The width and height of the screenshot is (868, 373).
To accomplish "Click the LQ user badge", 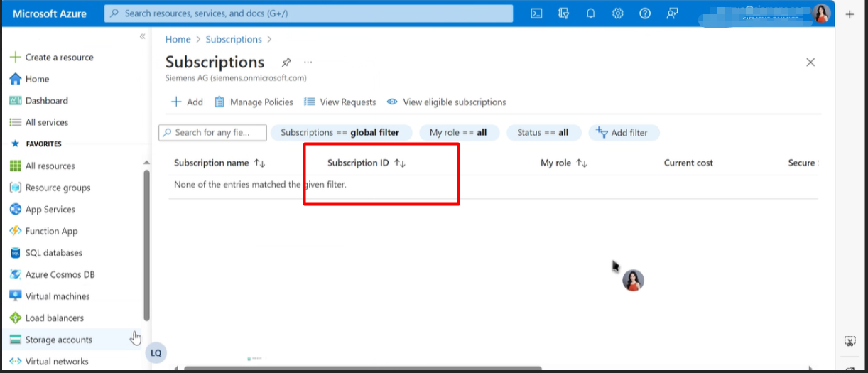I will coord(156,353).
